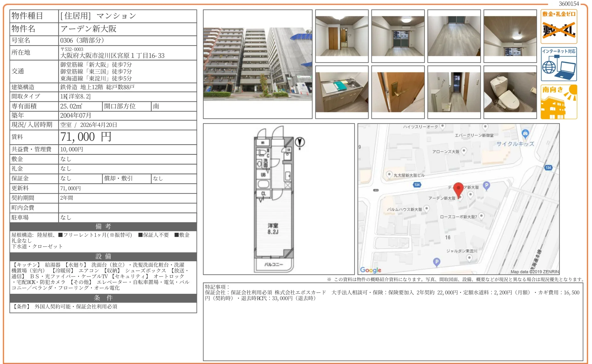Open the toilet photo thumbnail
Image resolution: width=592 pixels, height=364 pixels.
510,92
